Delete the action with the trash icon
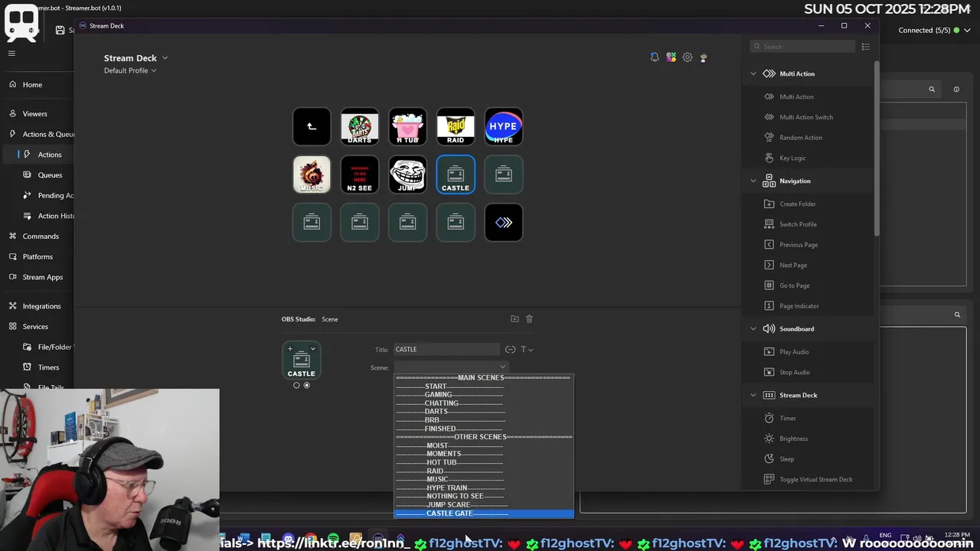 529,319
